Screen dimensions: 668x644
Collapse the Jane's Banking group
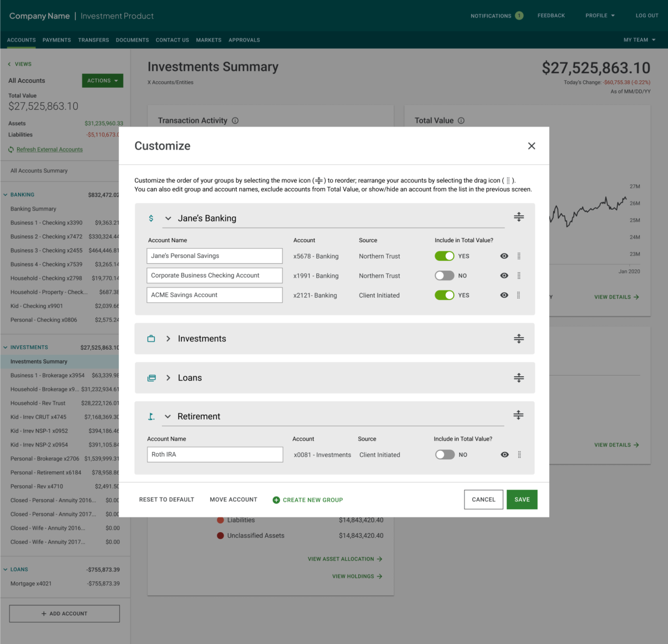click(168, 219)
